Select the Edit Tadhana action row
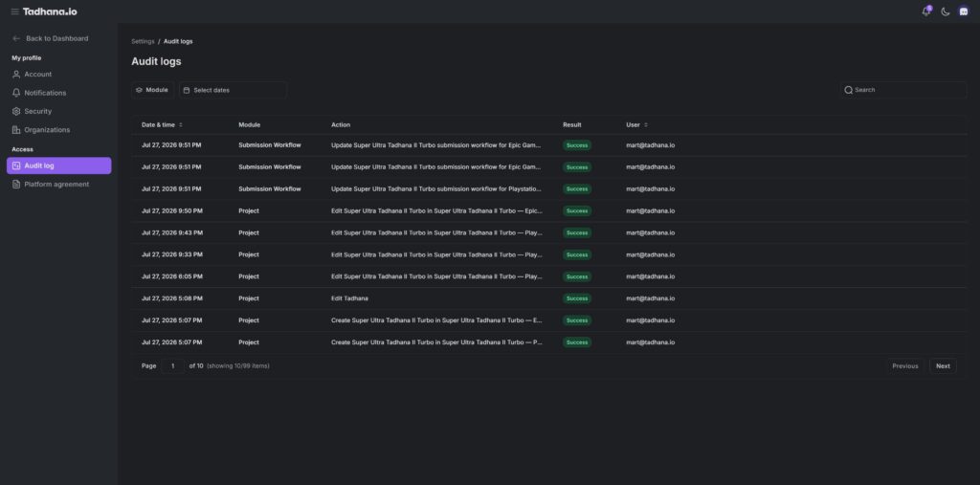The height and width of the screenshot is (485, 980). pyautogui.click(x=549, y=298)
